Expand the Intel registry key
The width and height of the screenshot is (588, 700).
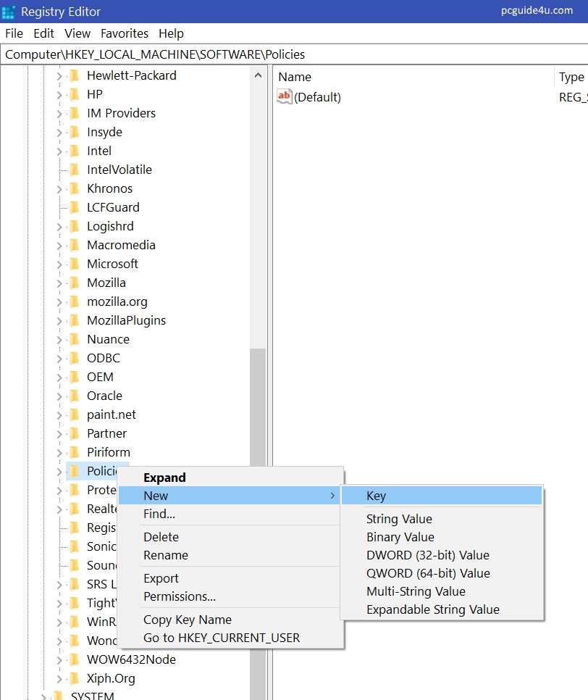pyautogui.click(x=59, y=151)
